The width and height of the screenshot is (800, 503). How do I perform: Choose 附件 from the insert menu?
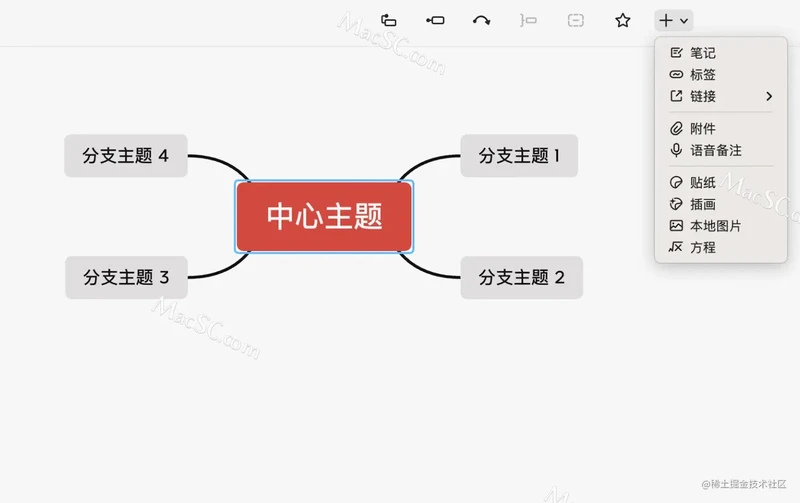coord(720,129)
